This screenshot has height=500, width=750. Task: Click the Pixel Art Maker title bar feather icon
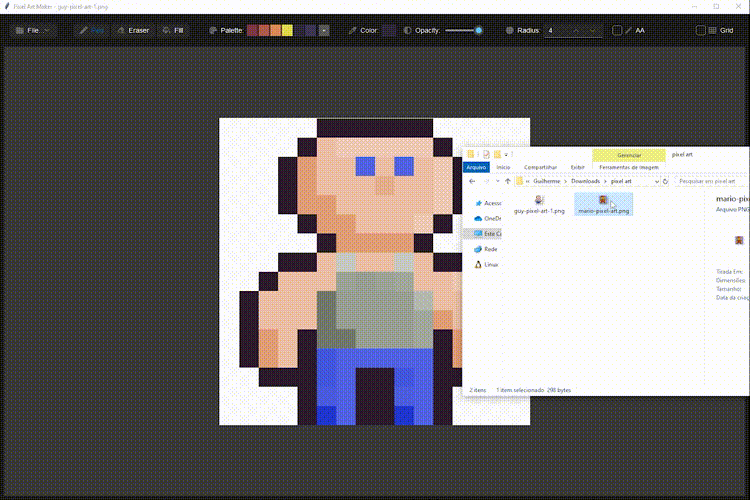(7, 7)
